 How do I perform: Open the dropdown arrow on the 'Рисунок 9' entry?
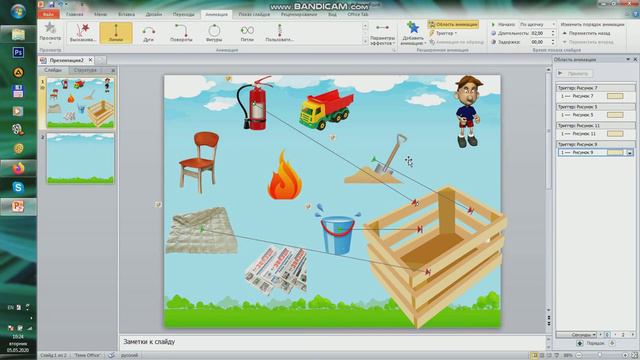click(x=630, y=153)
